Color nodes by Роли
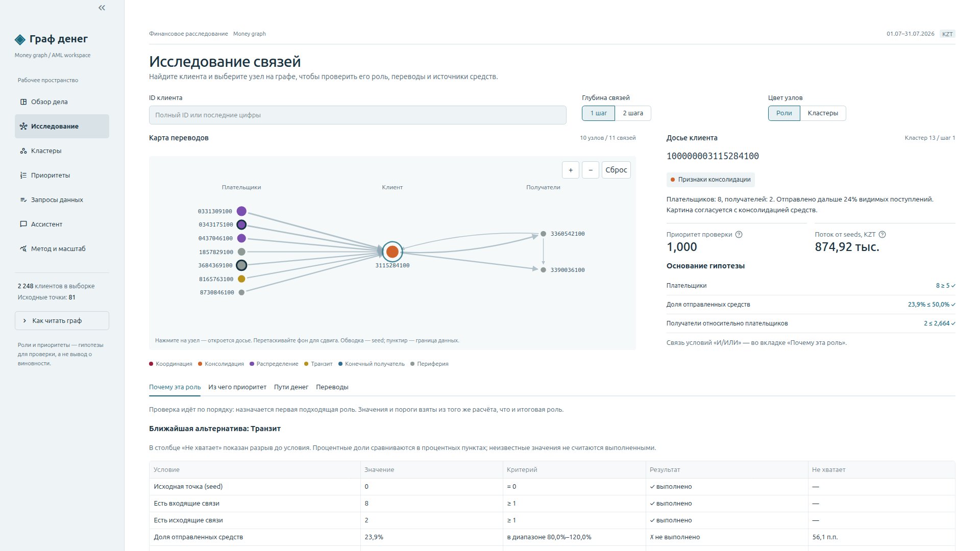This screenshot has width=980, height=551. (784, 113)
